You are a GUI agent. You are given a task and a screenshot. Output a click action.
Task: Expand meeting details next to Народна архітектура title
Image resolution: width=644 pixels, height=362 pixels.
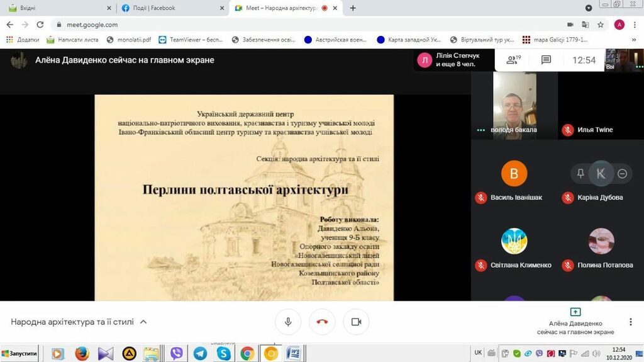point(143,322)
